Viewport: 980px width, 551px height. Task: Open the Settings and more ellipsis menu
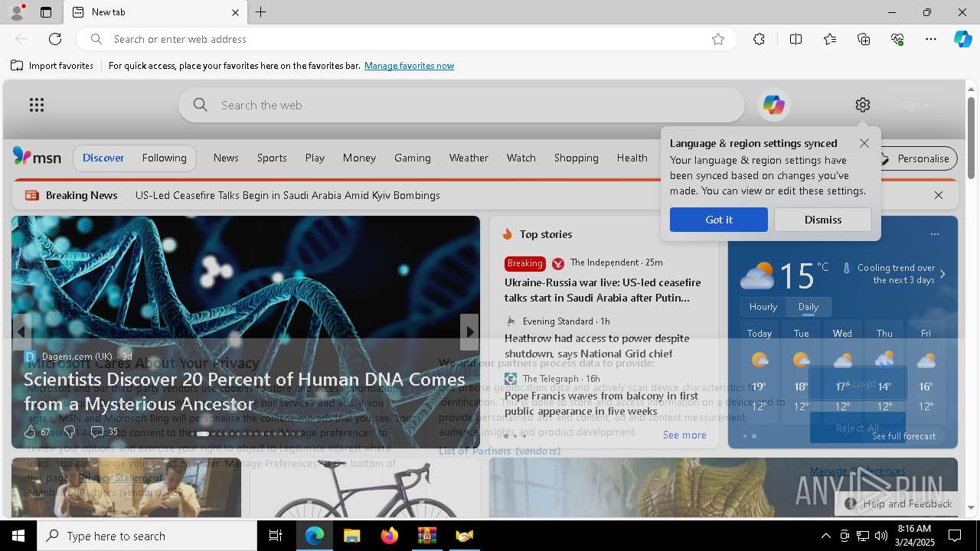pos(931,39)
